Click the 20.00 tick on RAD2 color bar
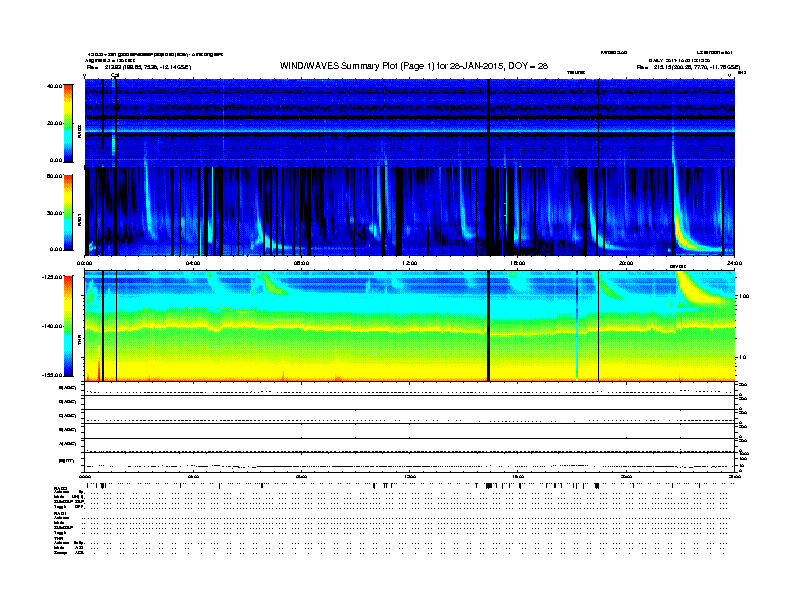The height and width of the screenshot is (612, 792). coord(55,123)
